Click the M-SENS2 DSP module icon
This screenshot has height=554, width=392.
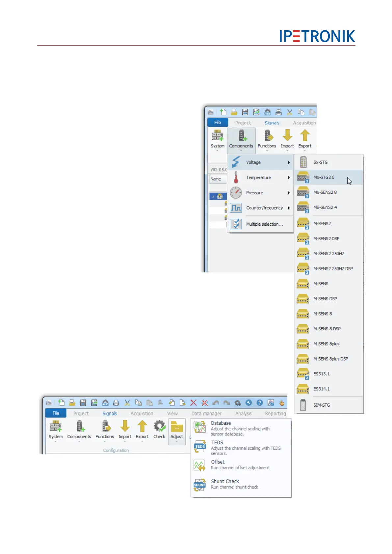point(303,239)
